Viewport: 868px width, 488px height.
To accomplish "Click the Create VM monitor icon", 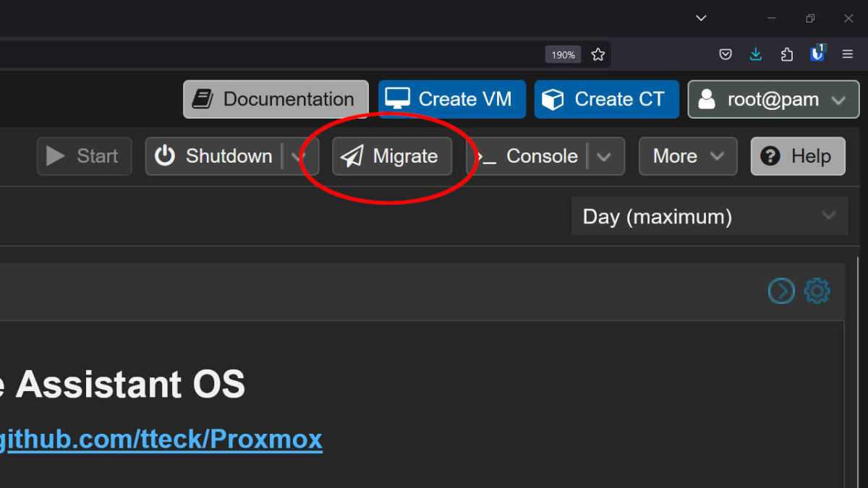I will pos(397,99).
